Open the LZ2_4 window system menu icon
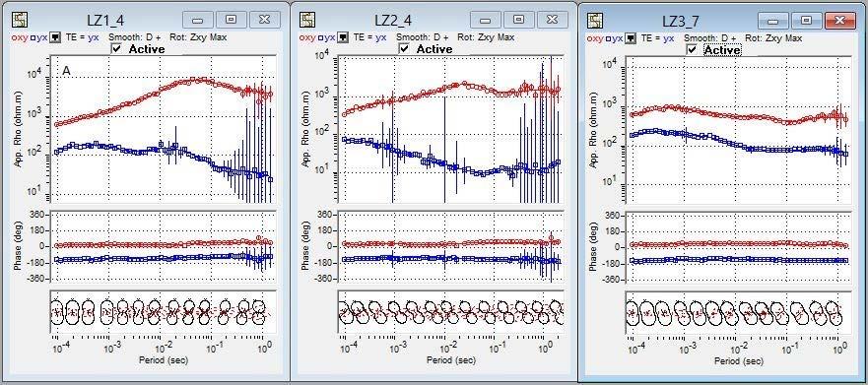The height and width of the screenshot is (385, 868). [307, 20]
